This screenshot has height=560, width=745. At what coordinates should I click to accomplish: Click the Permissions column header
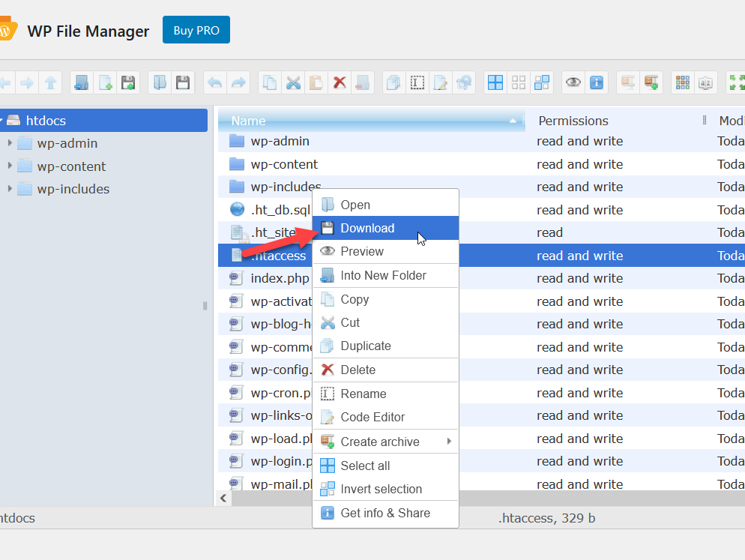point(616,121)
